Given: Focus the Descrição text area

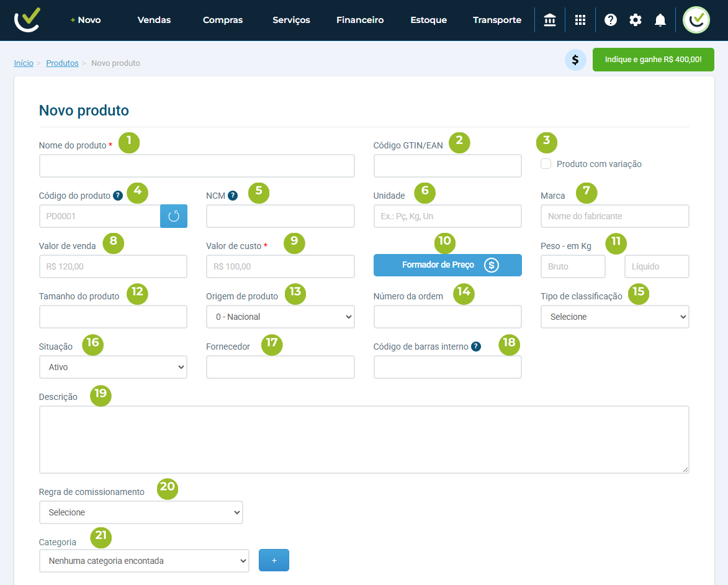Looking at the screenshot, I should 364,440.
